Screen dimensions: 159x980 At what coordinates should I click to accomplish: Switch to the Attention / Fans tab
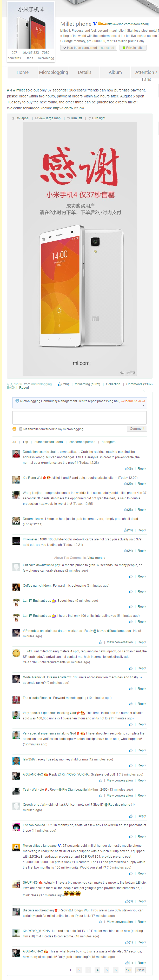pyautogui.click(x=146, y=75)
